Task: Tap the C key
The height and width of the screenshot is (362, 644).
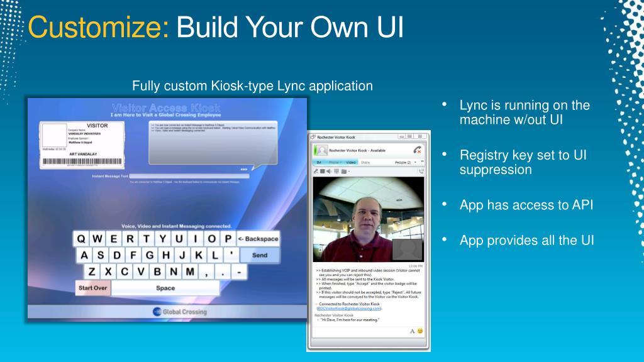Action: pos(125,271)
